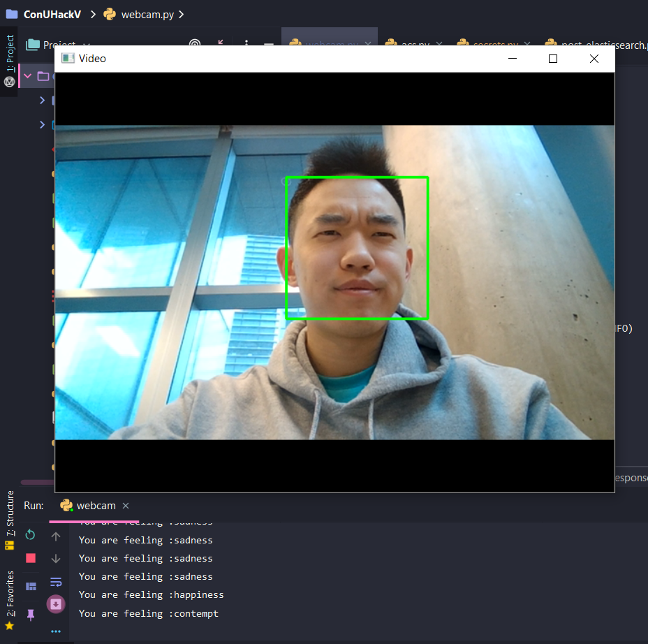Maximize the Video window
This screenshot has width=648, height=644.
[553, 58]
